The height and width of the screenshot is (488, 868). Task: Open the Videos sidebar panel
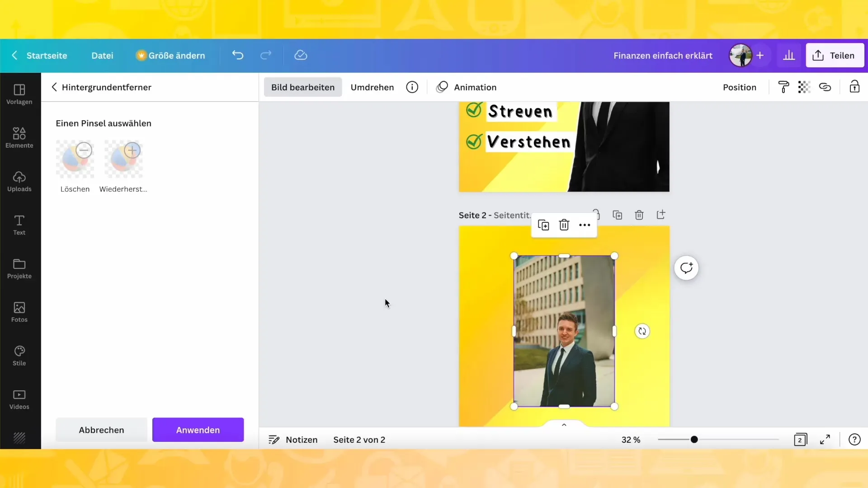point(19,399)
